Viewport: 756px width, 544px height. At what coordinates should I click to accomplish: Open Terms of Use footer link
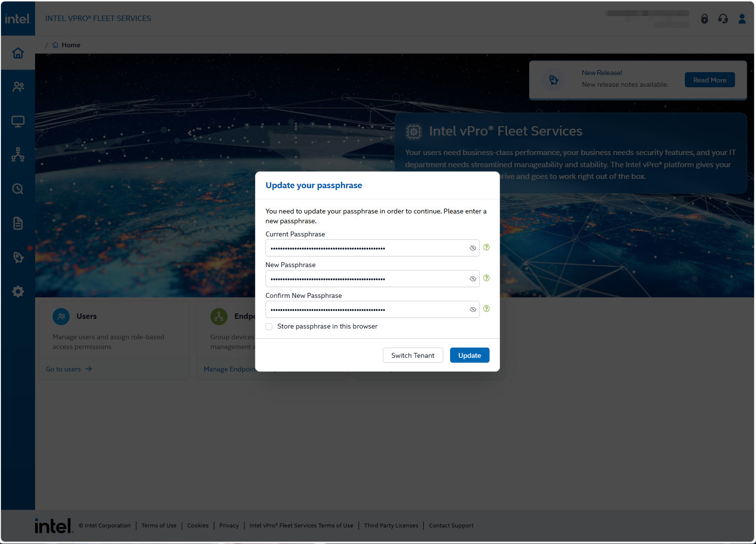159,525
